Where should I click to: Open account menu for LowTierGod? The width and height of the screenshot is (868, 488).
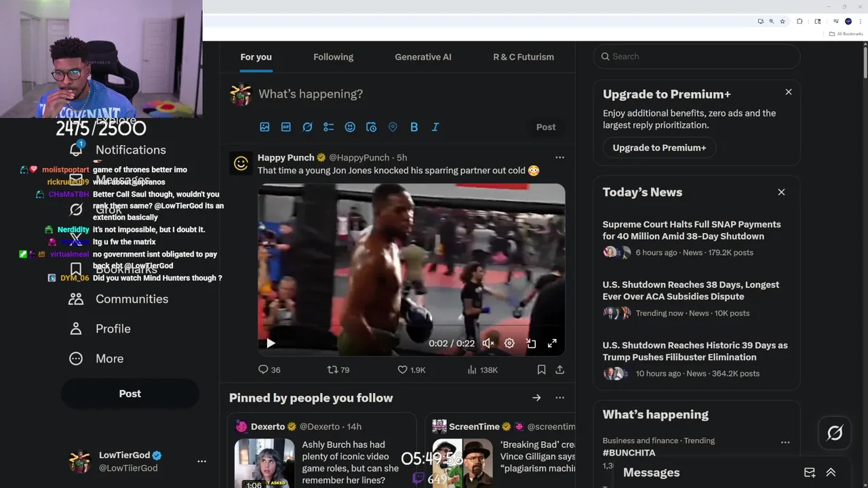tap(201, 461)
